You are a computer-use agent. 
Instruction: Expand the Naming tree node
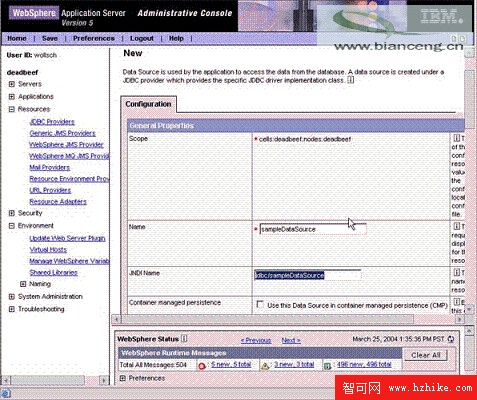[x=23, y=284]
